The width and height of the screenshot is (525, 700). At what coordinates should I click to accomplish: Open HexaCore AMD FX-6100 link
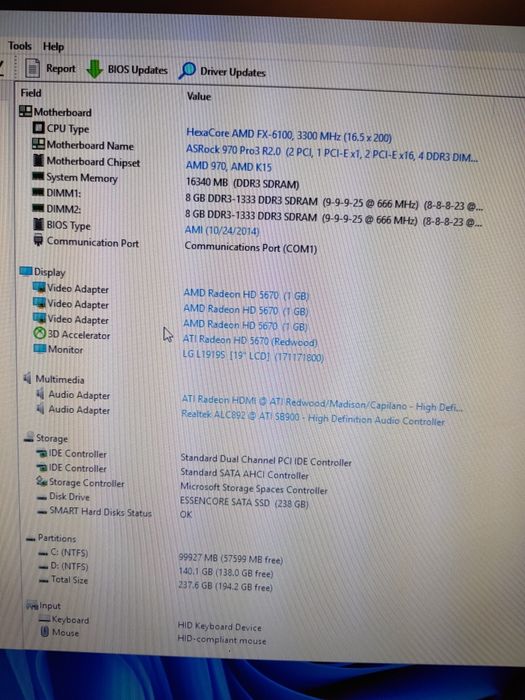tap(289, 135)
